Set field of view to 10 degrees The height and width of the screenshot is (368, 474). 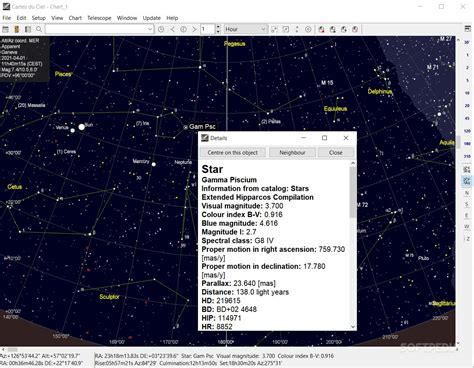[x=467, y=93]
